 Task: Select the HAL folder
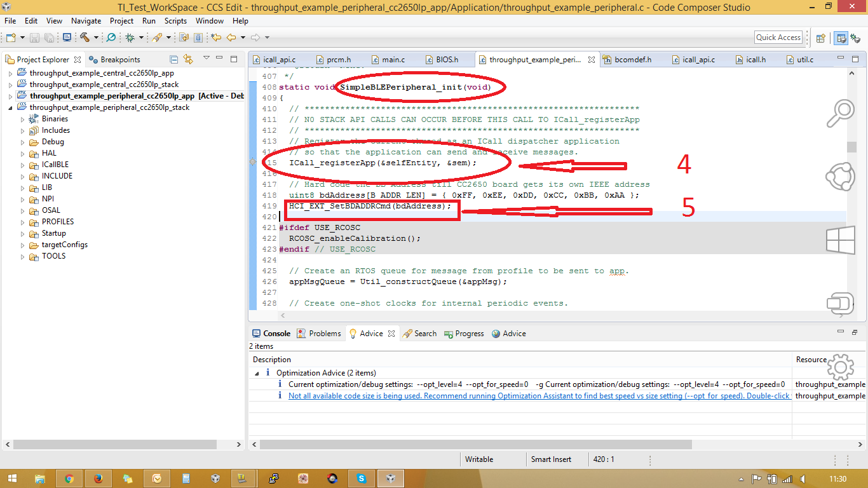click(x=49, y=153)
